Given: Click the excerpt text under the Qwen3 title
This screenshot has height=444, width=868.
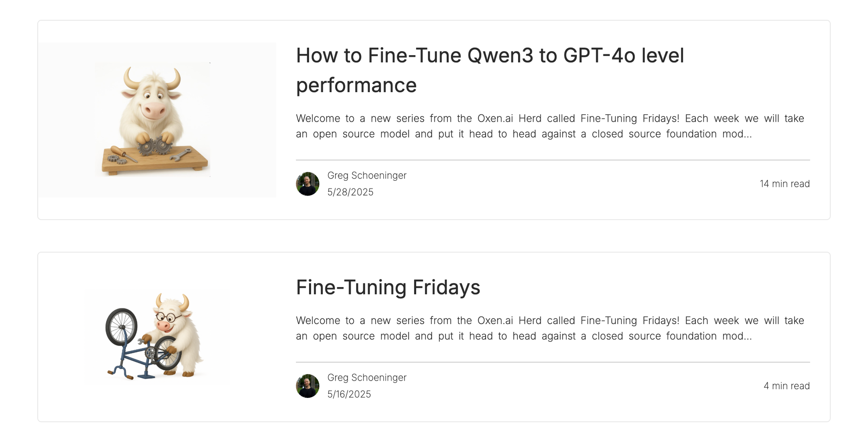Looking at the screenshot, I should click(550, 126).
